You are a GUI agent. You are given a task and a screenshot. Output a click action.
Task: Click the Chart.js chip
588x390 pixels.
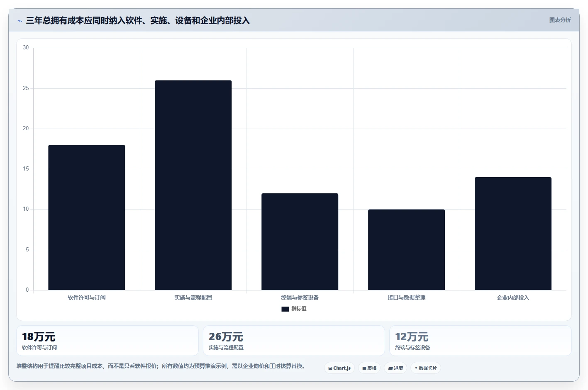pyautogui.click(x=339, y=368)
